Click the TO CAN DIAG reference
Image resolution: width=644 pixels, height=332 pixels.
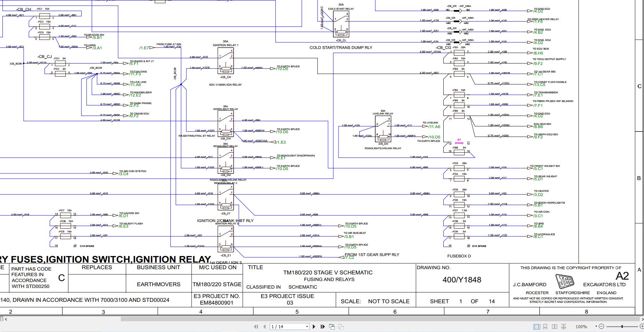click(138, 72)
